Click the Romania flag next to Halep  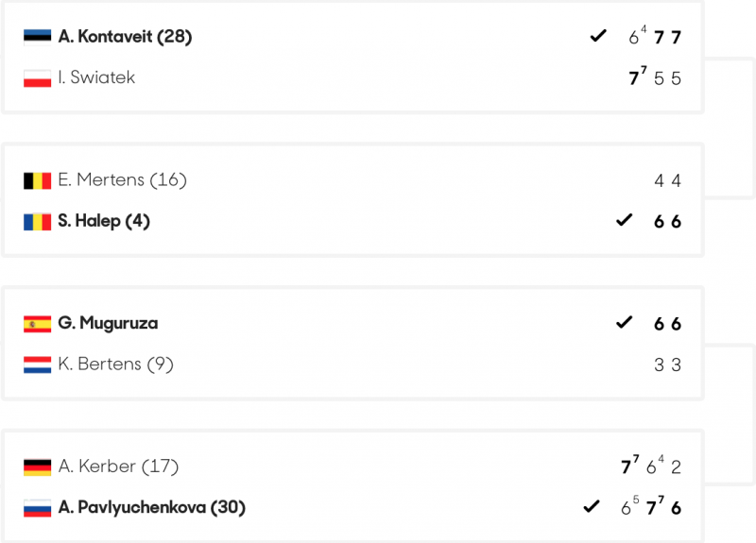(x=38, y=222)
